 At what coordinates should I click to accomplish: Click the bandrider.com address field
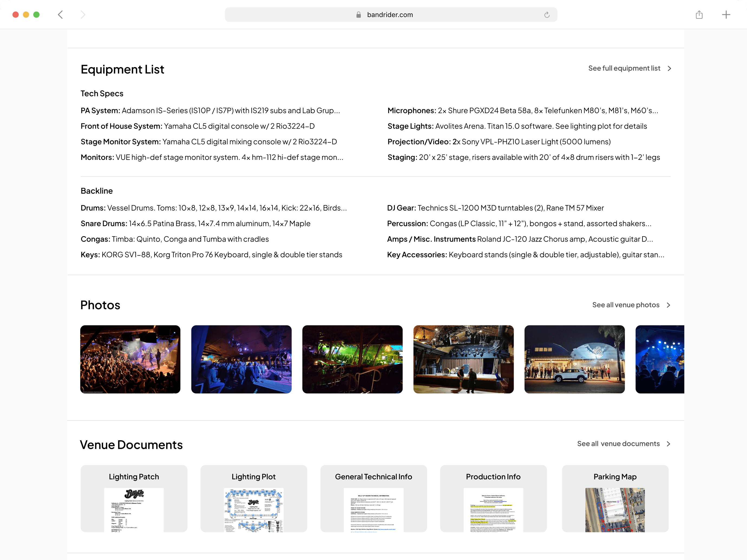pos(390,15)
